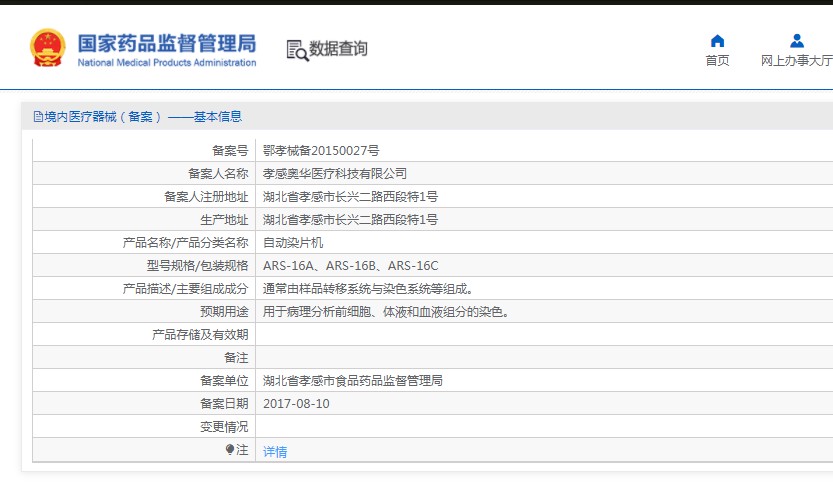The width and height of the screenshot is (833, 488).
Task: Click the 产品描述/主要组成成分 label
Action: (185, 289)
